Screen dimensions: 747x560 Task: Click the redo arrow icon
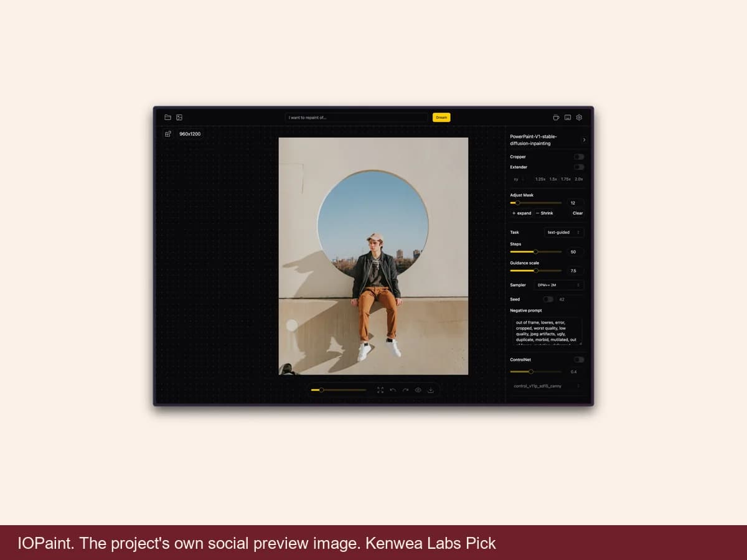click(x=405, y=390)
